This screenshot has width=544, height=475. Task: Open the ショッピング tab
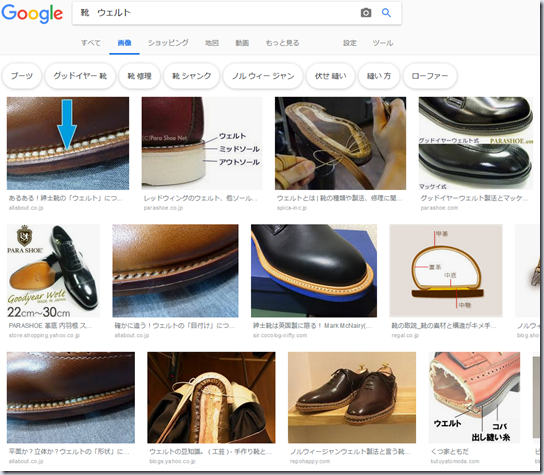click(x=168, y=43)
